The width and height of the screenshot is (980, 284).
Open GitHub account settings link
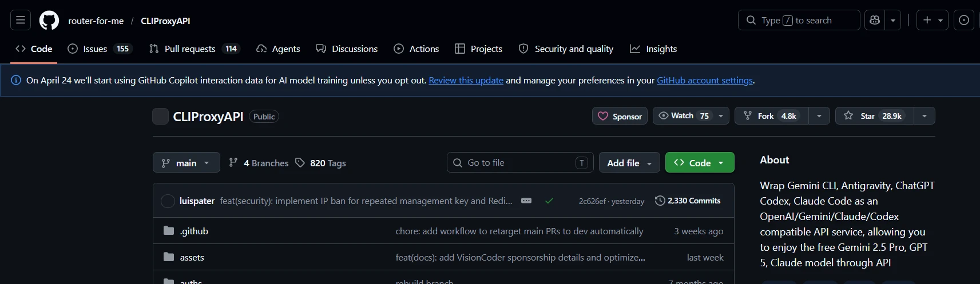[x=705, y=80]
